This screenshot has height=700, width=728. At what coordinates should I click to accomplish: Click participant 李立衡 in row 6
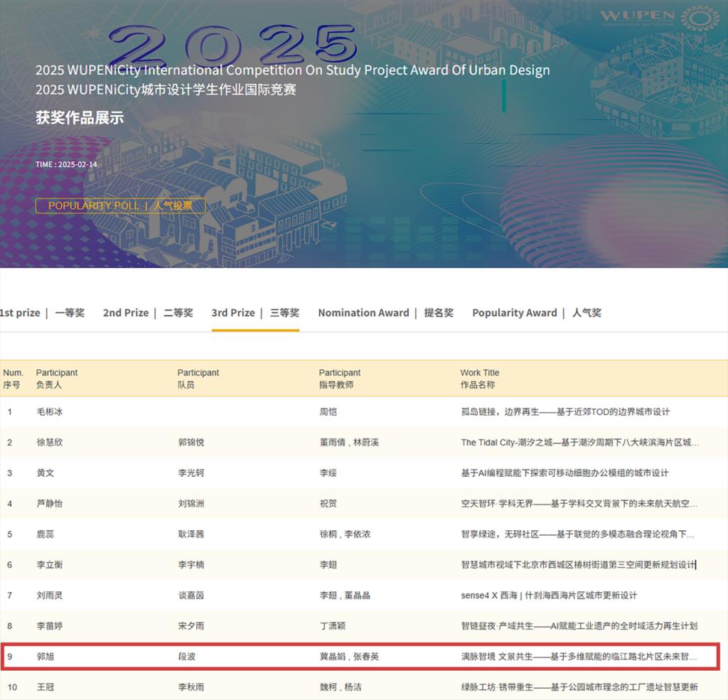click(x=50, y=564)
